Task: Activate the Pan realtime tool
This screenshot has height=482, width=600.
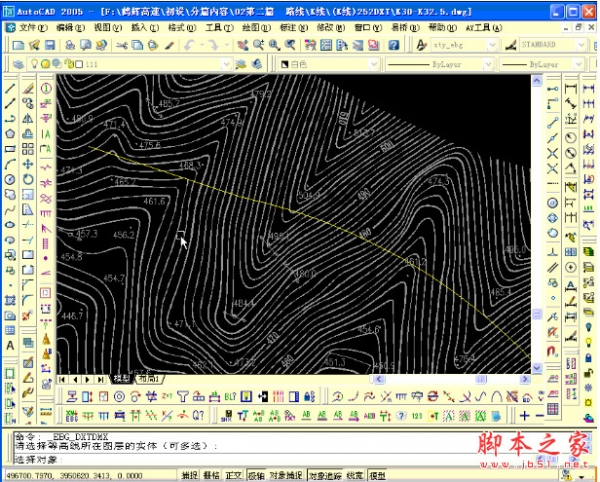Action: tap(243, 45)
